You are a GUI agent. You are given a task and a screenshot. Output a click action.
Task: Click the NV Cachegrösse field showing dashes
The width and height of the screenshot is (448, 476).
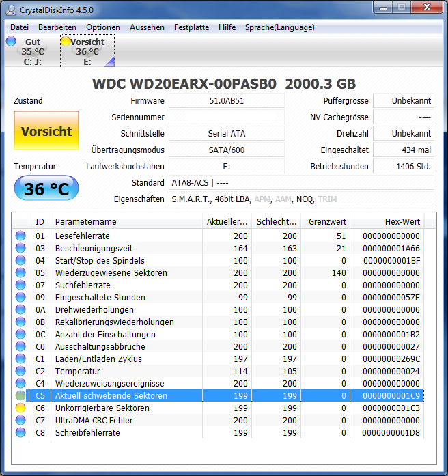pyautogui.click(x=404, y=117)
